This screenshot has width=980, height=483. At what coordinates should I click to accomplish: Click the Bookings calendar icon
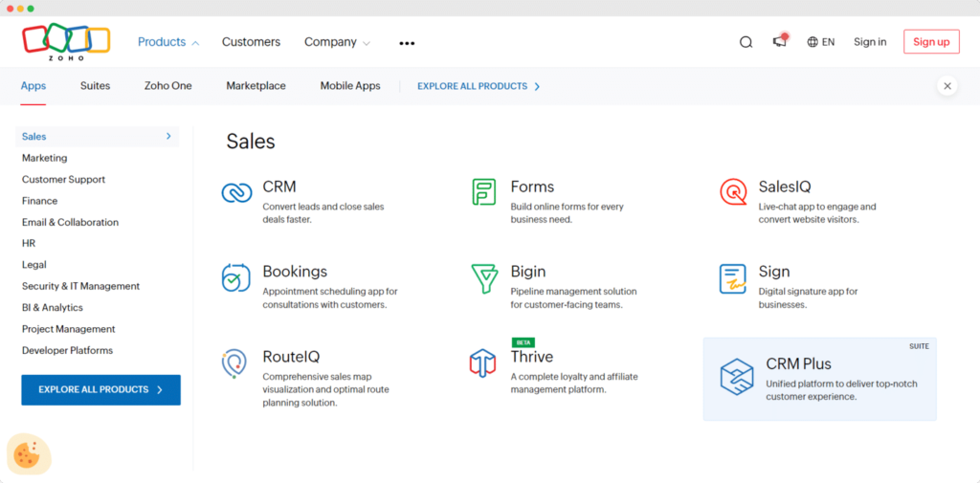235,277
